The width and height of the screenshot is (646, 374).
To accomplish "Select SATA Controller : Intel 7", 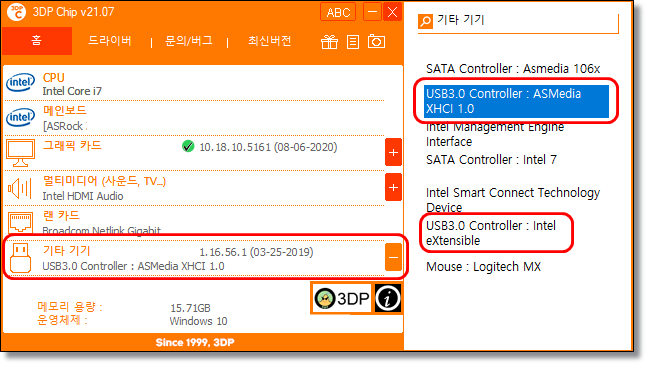I will tap(491, 160).
